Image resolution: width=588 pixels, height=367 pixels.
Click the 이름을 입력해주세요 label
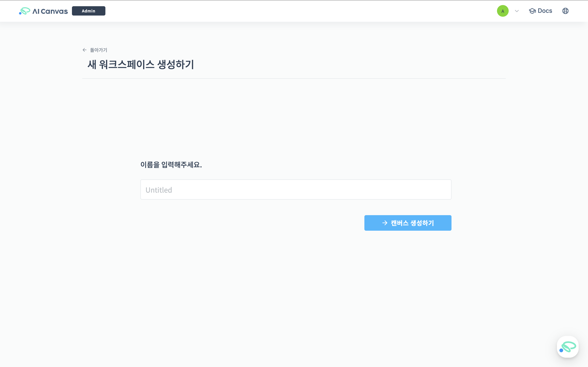[171, 165]
